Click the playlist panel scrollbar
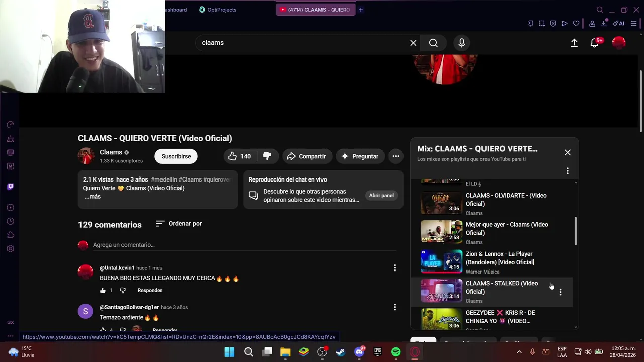Screen dimensions: 644x362 tap(576, 231)
